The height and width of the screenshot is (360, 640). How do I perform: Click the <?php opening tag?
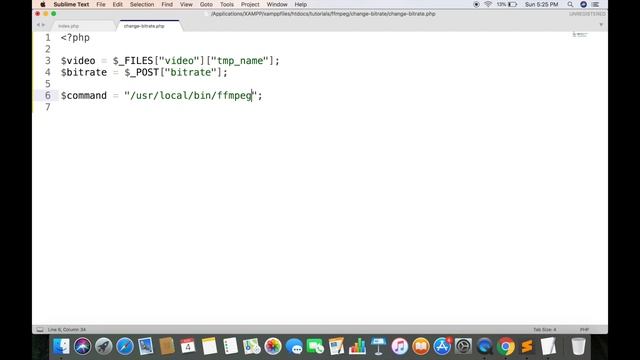(75, 38)
